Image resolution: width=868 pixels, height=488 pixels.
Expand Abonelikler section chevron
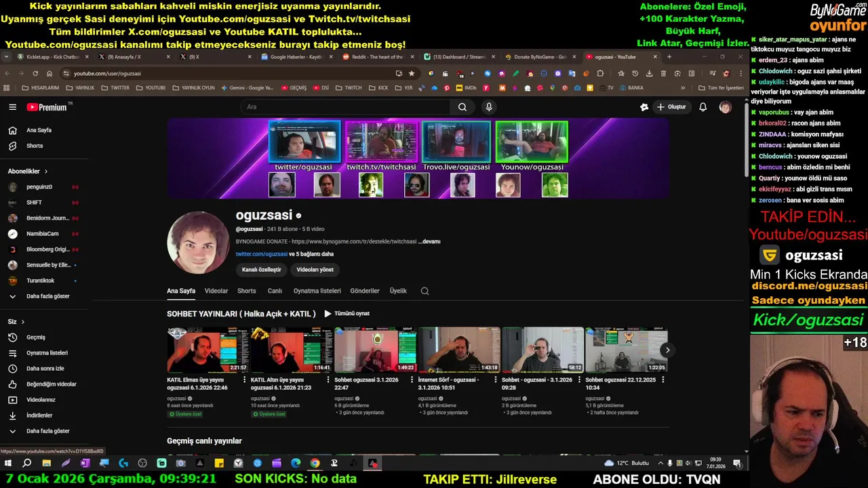[46, 171]
